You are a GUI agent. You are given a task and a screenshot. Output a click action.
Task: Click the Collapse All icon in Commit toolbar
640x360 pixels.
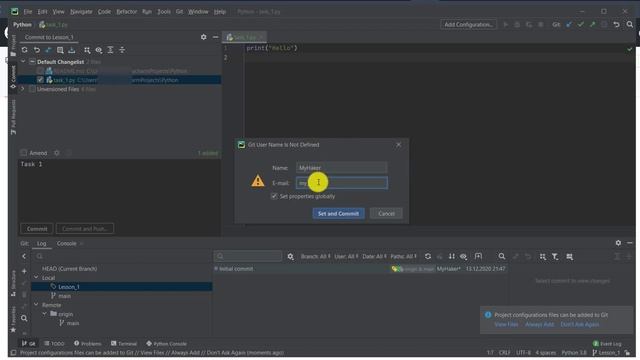coord(122,50)
